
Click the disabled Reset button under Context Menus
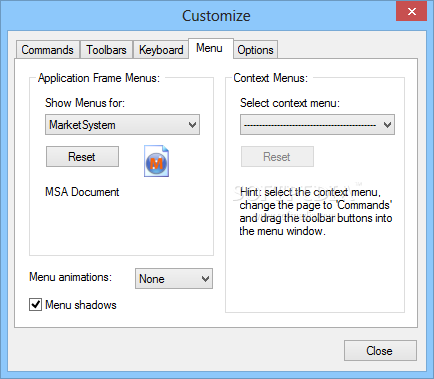(277, 156)
